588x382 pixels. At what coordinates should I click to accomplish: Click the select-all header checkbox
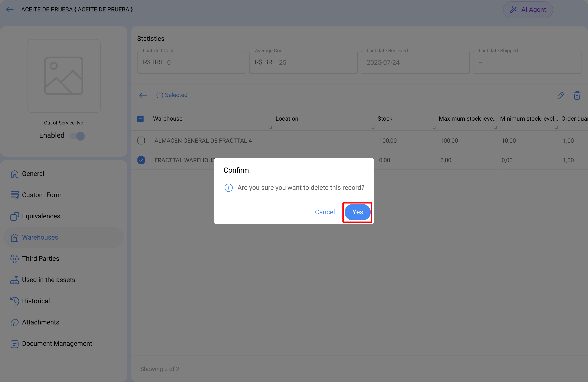click(140, 119)
